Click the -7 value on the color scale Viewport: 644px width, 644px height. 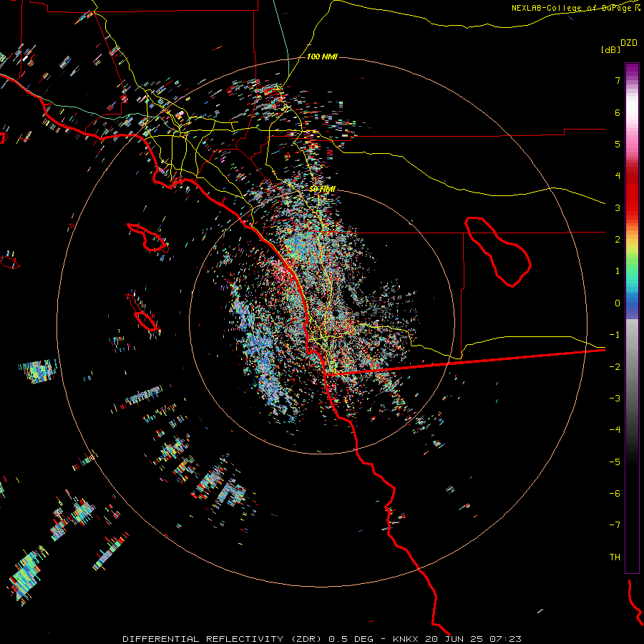point(615,525)
